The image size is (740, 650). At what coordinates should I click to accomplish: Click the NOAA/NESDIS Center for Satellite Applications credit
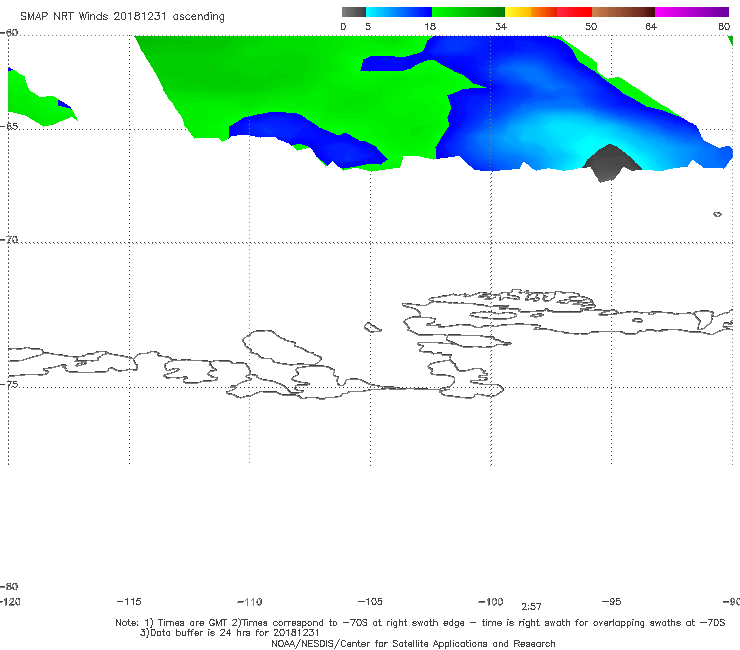pyautogui.click(x=413, y=644)
